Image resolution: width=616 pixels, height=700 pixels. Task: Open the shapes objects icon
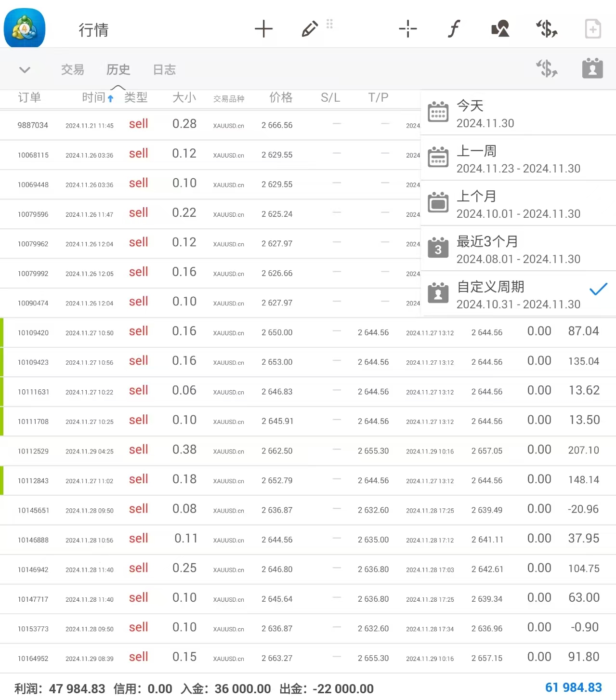(x=500, y=29)
